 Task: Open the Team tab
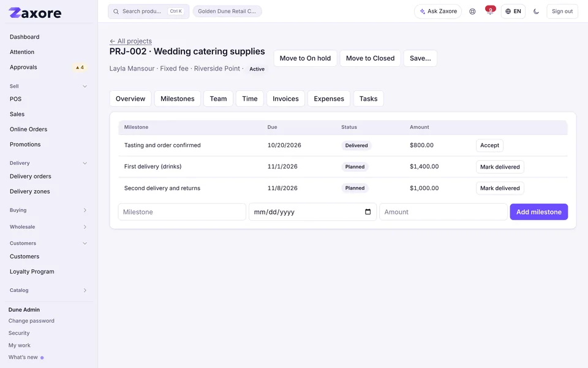click(218, 98)
